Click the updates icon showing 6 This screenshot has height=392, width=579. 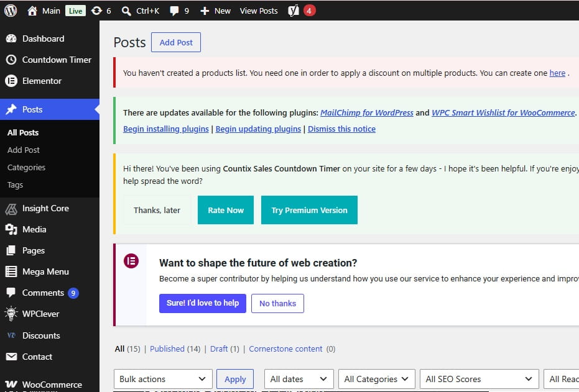(97, 11)
